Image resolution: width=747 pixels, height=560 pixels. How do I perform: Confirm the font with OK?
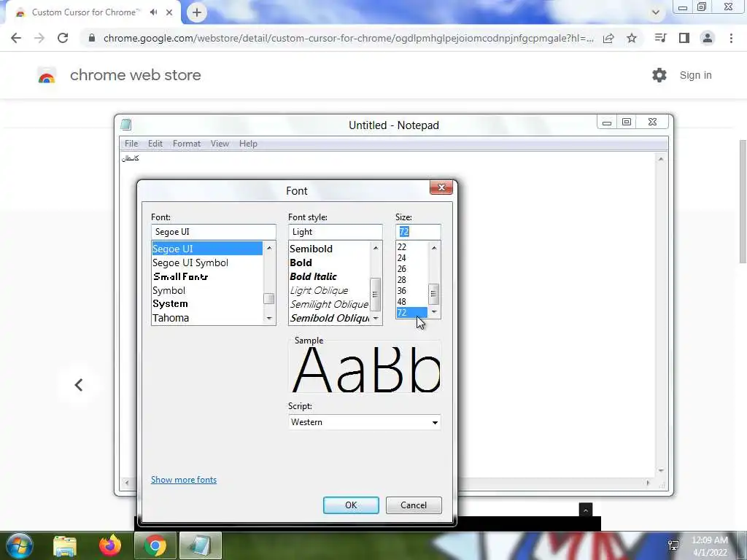click(351, 505)
